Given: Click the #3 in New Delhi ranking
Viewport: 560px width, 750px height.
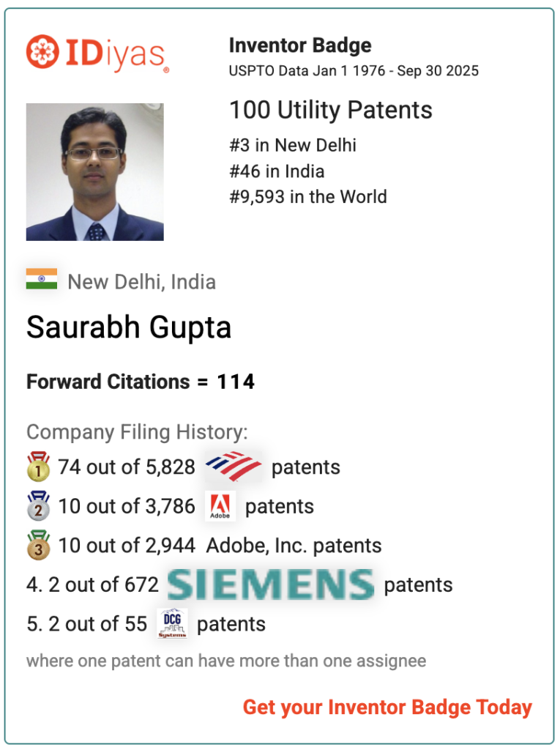Looking at the screenshot, I should click(293, 145).
